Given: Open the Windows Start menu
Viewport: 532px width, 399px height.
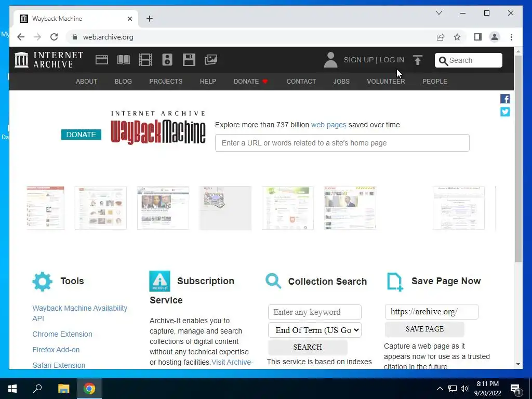Looking at the screenshot, I should click(12, 389).
